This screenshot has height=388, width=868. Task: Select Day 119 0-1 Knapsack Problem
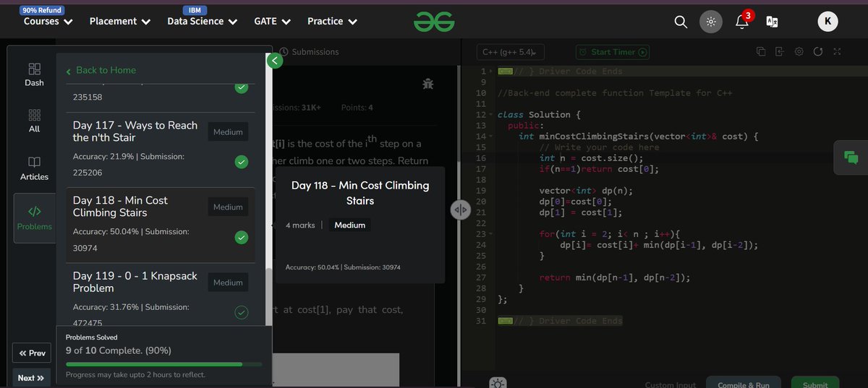[x=161, y=295]
